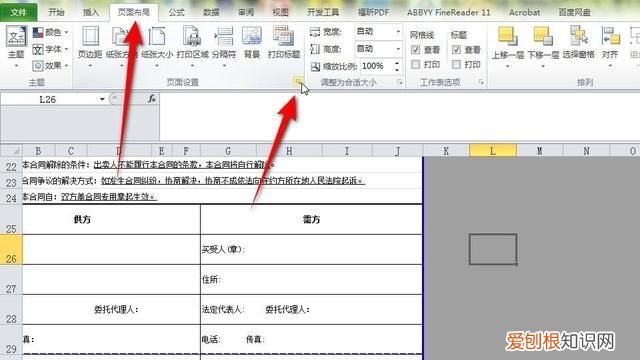
Task: Open the 效果 theme effects menu
Action: point(50,65)
